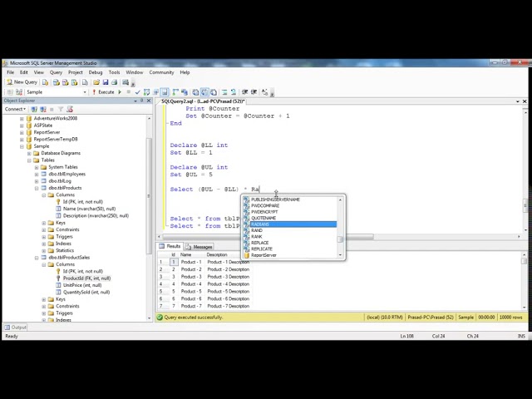532x399 pixels.
Task: Expand the Database Diagrams folder
Action: (29, 153)
